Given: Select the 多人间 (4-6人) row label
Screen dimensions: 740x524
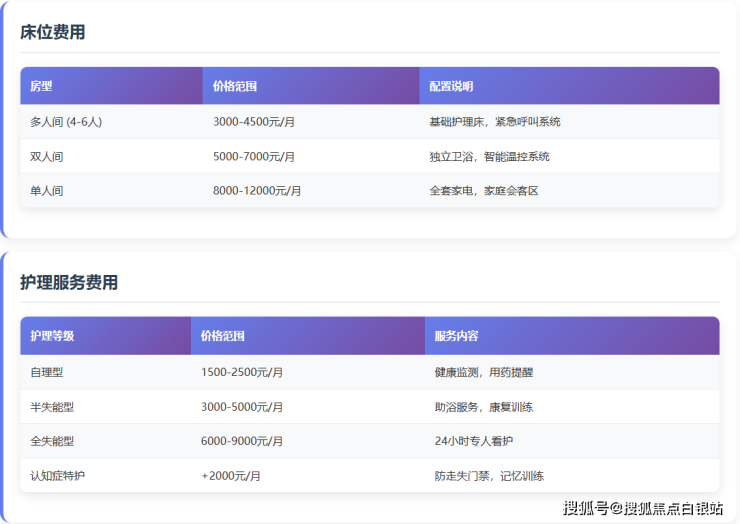Looking at the screenshot, I should click(66, 122).
